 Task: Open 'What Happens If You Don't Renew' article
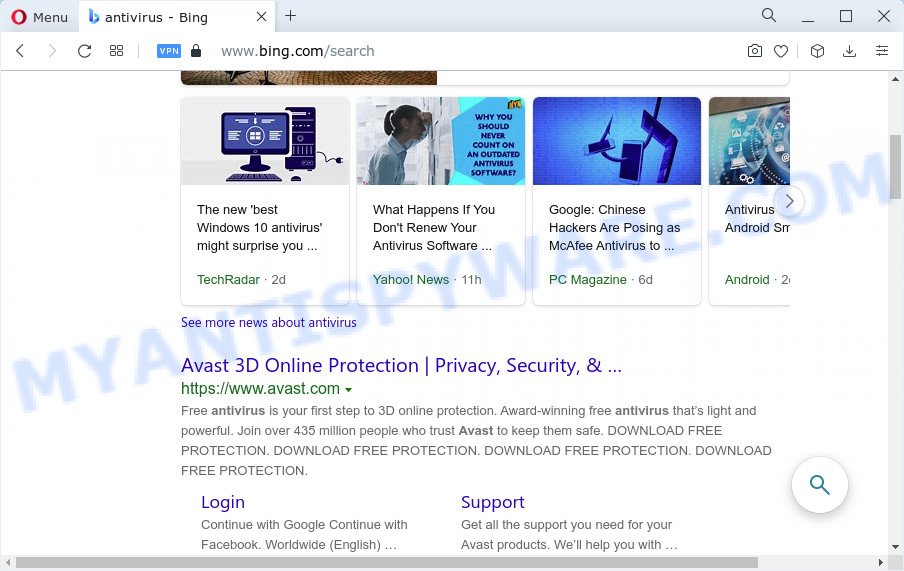[x=434, y=228]
